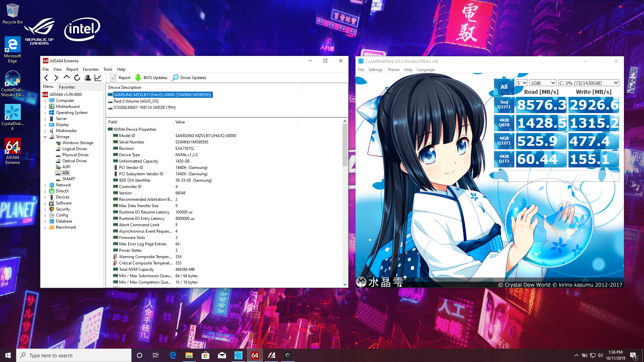Click the CrystalDiskMark comment text field
This screenshot has height=362, width=644.
click(556, 176)
